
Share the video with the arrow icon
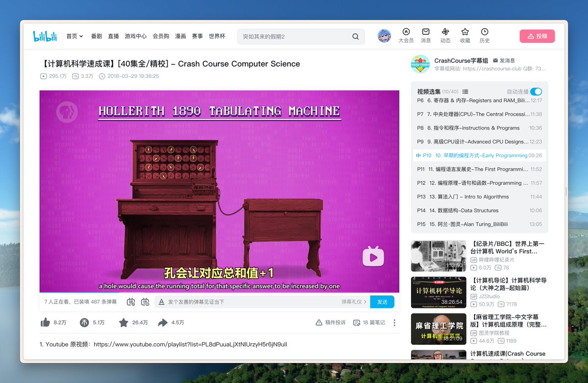click(163, 322)
